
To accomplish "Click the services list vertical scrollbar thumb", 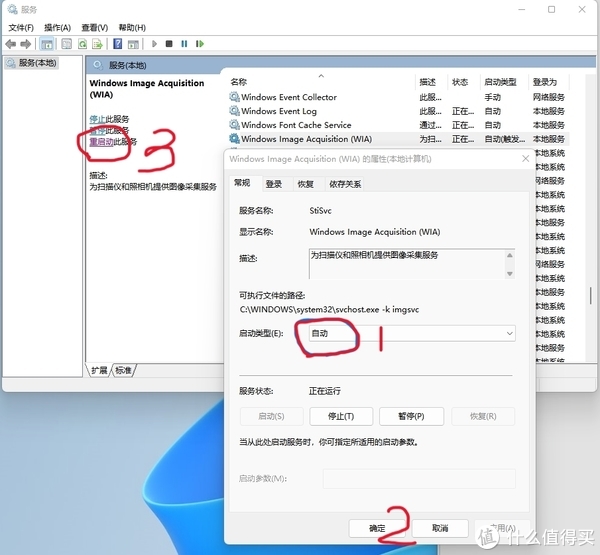I will tap(591, 295).
